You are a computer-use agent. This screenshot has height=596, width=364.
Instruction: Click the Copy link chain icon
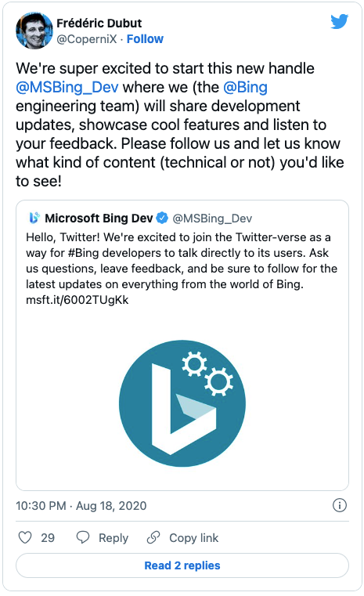coord(153,537)
